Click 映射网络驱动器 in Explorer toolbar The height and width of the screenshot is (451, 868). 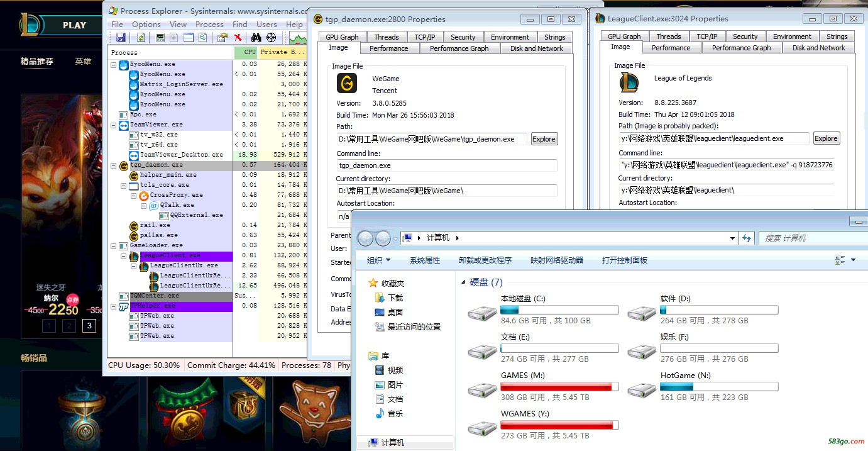click(557, 260)
